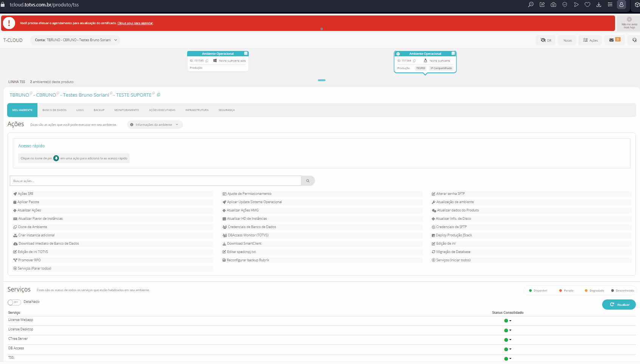The height and width of the screenshot is (364, 640).
Task: Click the browser address bar URL
Action: coord(44,5)
